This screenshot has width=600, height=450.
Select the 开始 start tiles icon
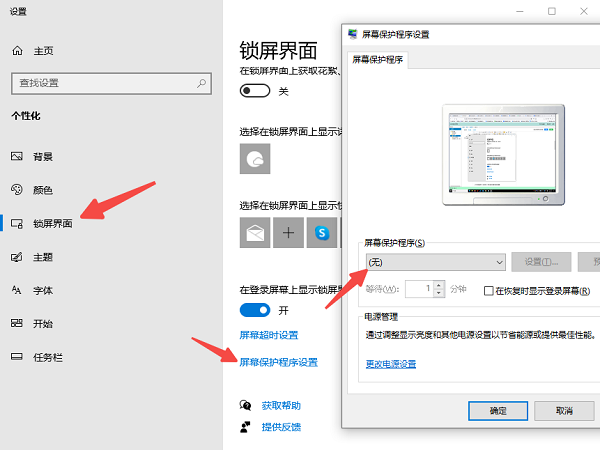[x=16, y=323]
